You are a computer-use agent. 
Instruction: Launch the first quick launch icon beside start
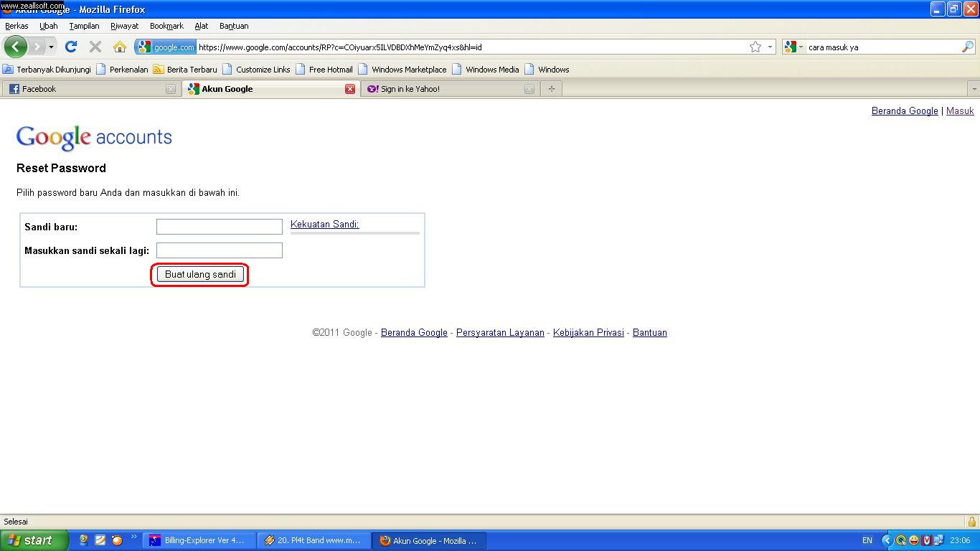84,540
